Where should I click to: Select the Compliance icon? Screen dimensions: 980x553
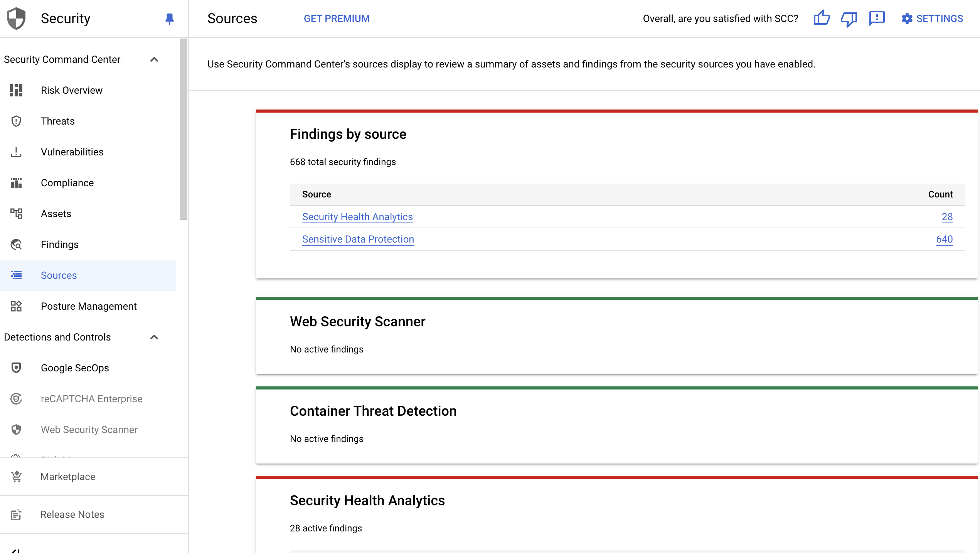[16, 182]
